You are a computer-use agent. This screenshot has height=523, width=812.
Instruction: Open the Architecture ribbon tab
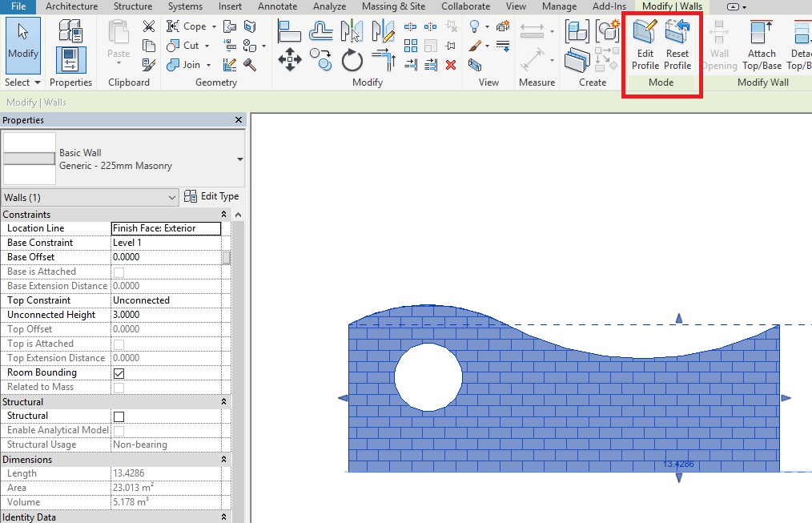pyautogui.click(x=71, y=6)
